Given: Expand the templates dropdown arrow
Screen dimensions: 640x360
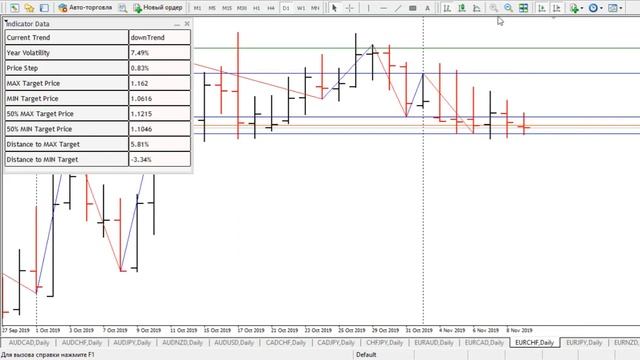Looking at the screenshot, I should tap(621, 8).
